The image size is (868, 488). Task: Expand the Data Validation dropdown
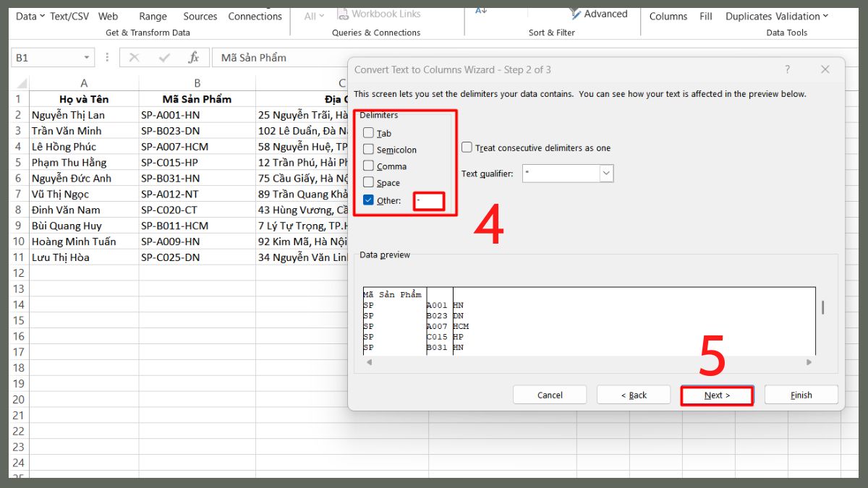pyautogui.click(x=825, y=16)
